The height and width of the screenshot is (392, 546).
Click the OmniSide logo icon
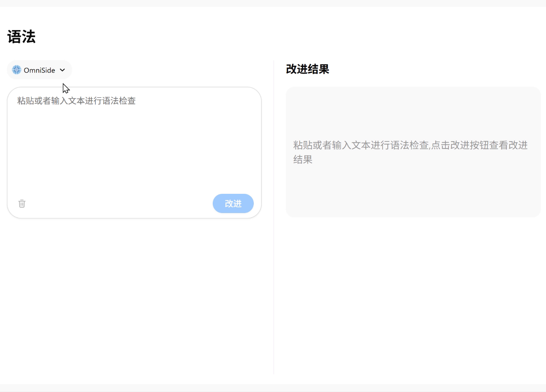pyautogui.click(x=17, y=70)
